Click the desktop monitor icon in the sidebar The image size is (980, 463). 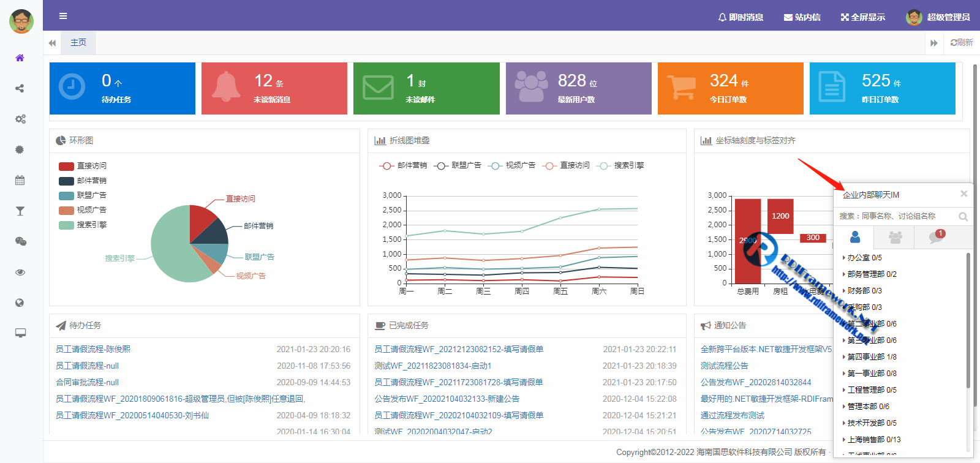[x=20, y=333]
